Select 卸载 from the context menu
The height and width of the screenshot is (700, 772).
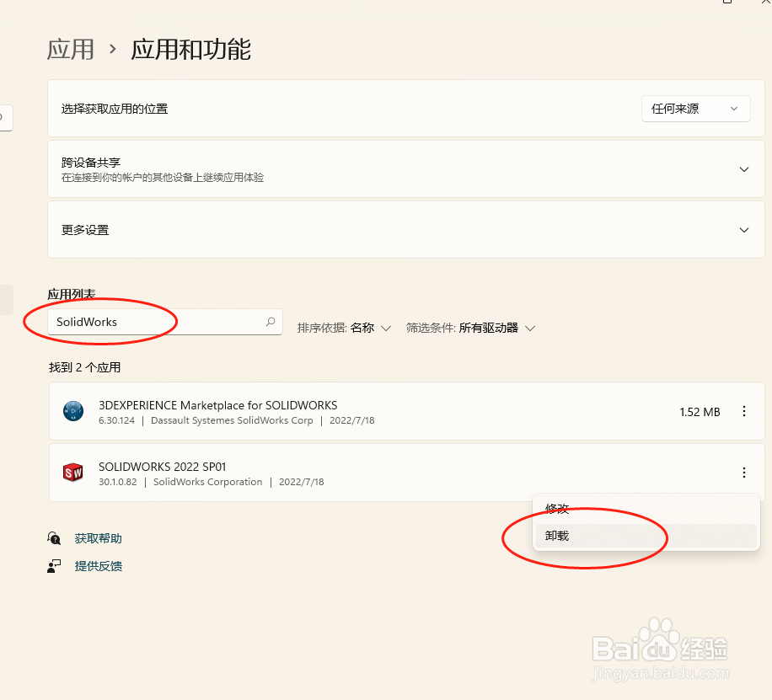tap(646, 536)
